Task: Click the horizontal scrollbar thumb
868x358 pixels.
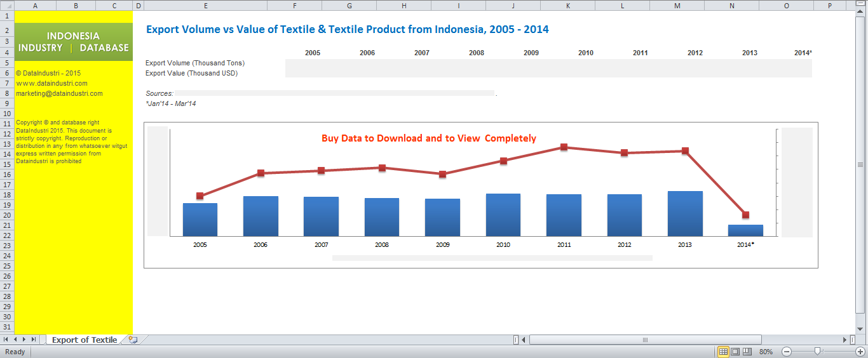Action: point(645,340)
